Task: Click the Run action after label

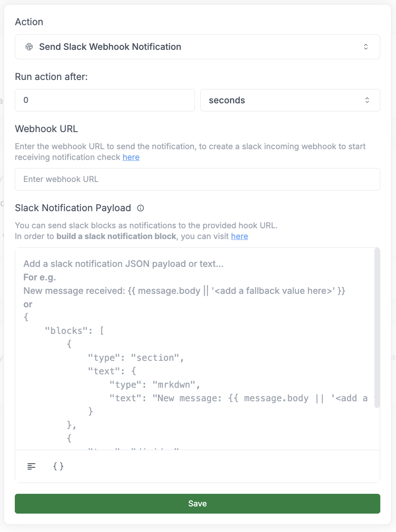Action: click(x=51, y=77)
